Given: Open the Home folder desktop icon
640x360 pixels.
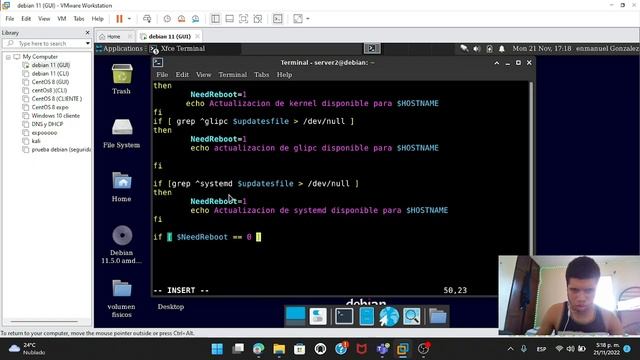Looking at the screenshot, I should pos(122,187).
